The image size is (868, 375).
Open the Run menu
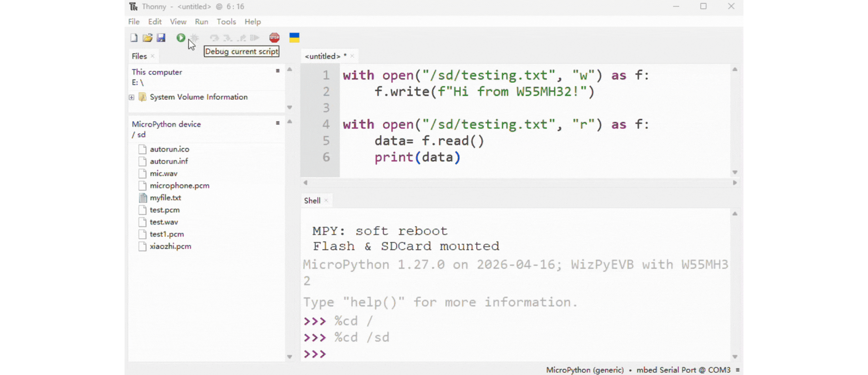[x=201, y=22]
